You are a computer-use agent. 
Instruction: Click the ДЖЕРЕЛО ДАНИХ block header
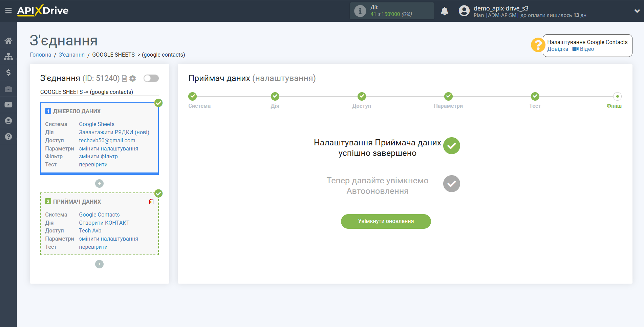tap(77, 111)
